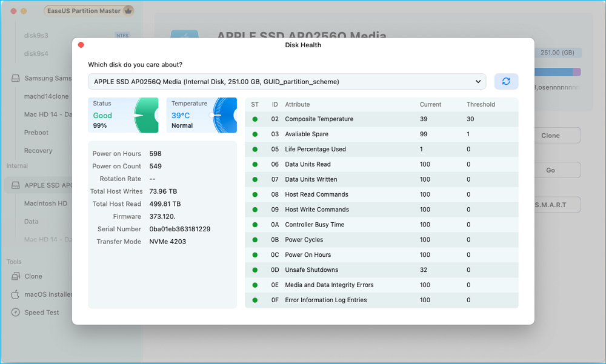Click the green status dot for Power On Hours
The image size is (606, 364).
point(255,254)
